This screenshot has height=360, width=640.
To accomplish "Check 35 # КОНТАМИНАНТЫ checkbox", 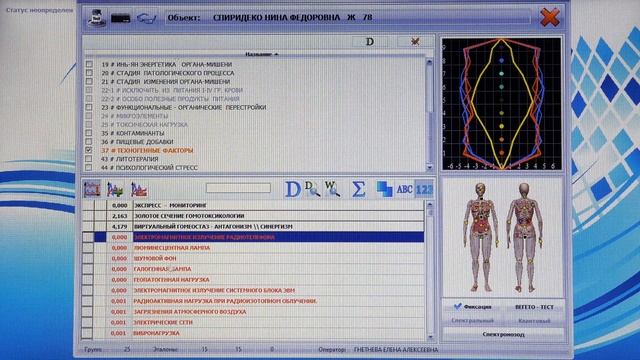I will point(89,133).
